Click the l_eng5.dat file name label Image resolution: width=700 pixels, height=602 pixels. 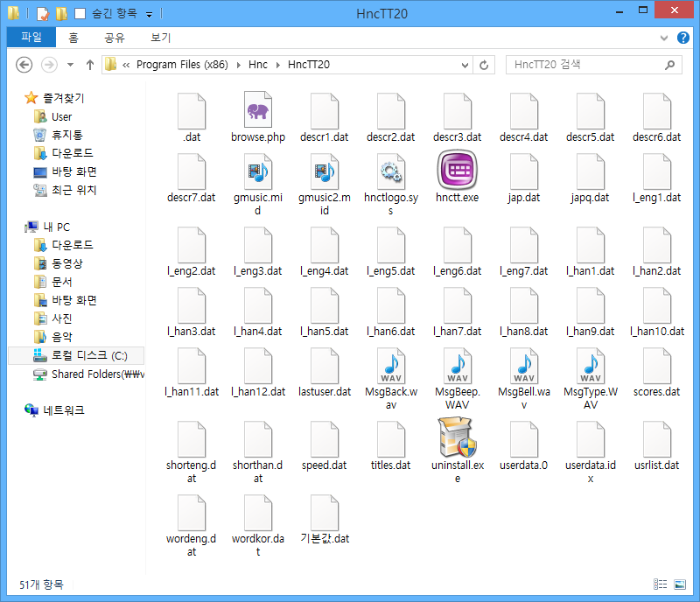(390, 270)
